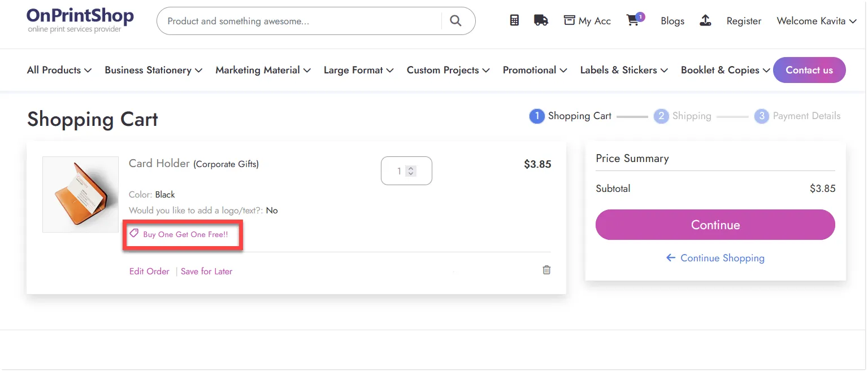Click the Color: Black option text
The height and width of the screenshot is (372, 868).
pos(152,195)
